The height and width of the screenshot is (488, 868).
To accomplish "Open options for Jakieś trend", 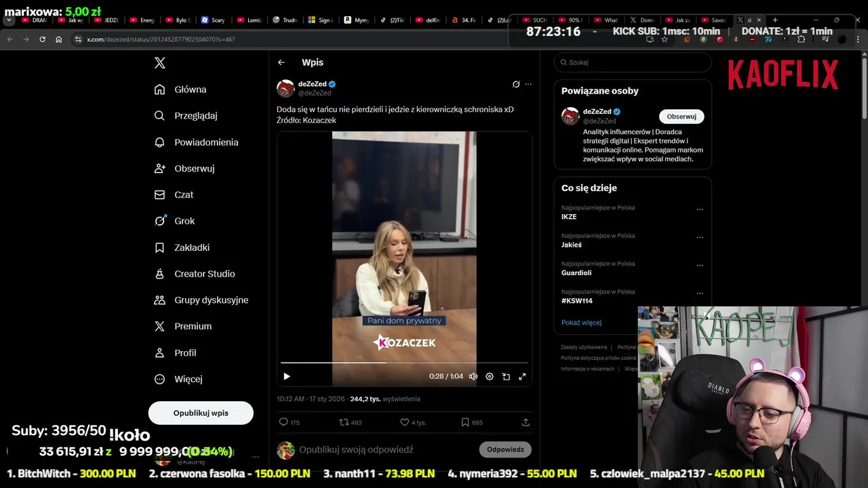I will (700, 237).
